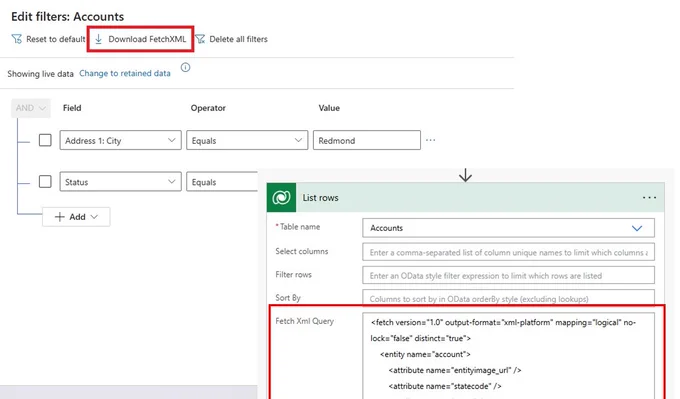The width and height of the screenshot is (680, 399).
Task: Click the Add button label
Action: coord(78,217)
